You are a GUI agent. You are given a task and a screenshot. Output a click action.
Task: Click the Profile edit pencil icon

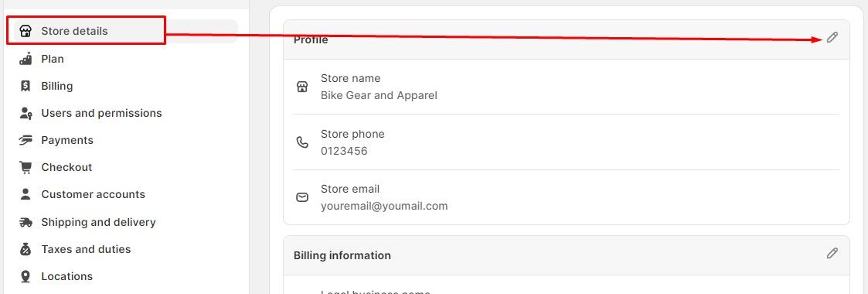coord(832,37)
